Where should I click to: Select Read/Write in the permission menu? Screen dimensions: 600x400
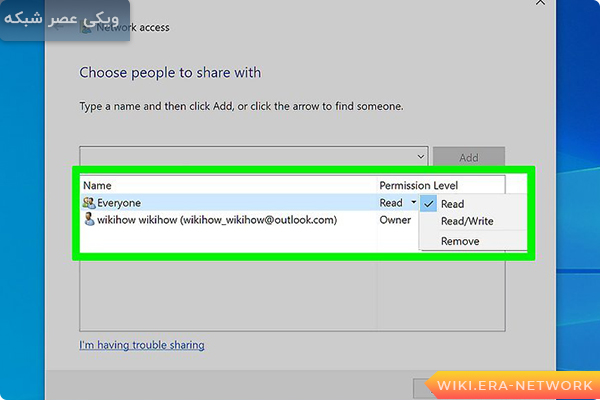click(x=465, y=221)
